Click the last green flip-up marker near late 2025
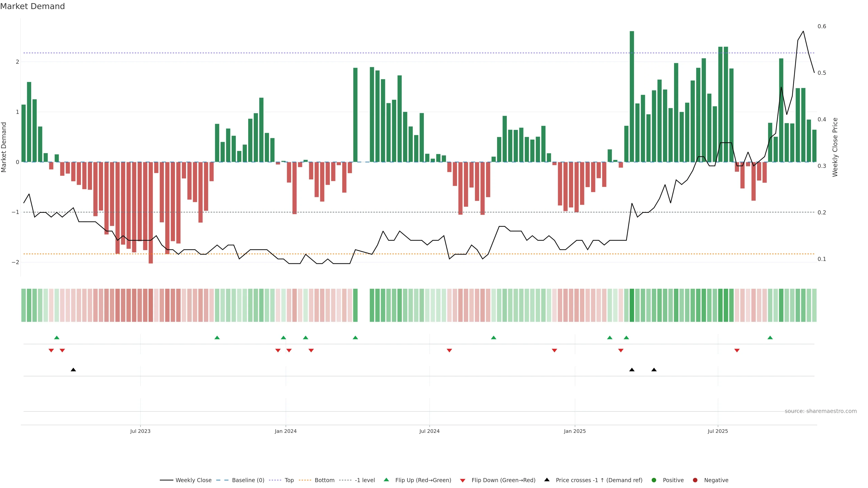Image resolution: width=868 pixels, height=488 pixels. (770, 338)
